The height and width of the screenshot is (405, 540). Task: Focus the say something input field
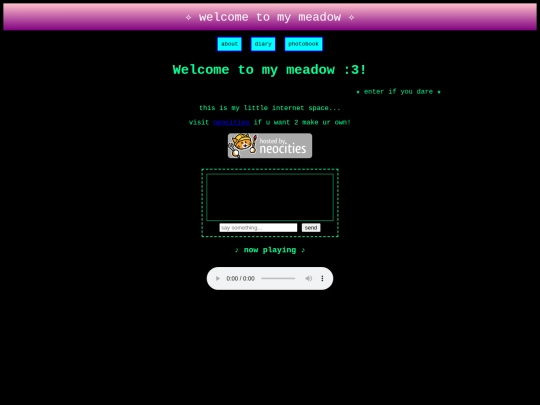258,228
